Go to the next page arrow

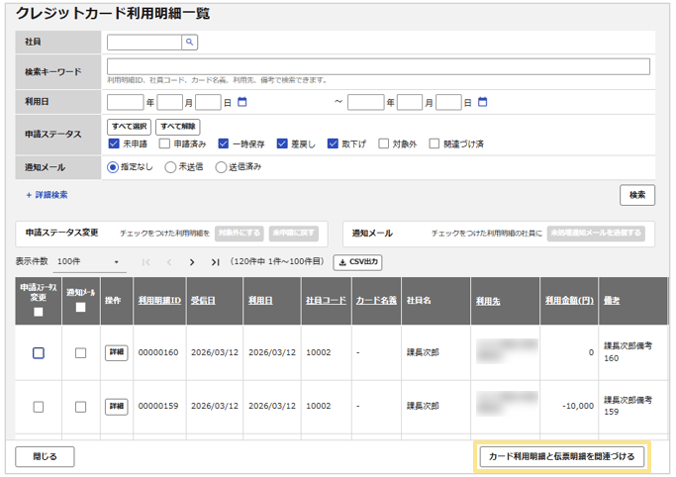[192, 262]
